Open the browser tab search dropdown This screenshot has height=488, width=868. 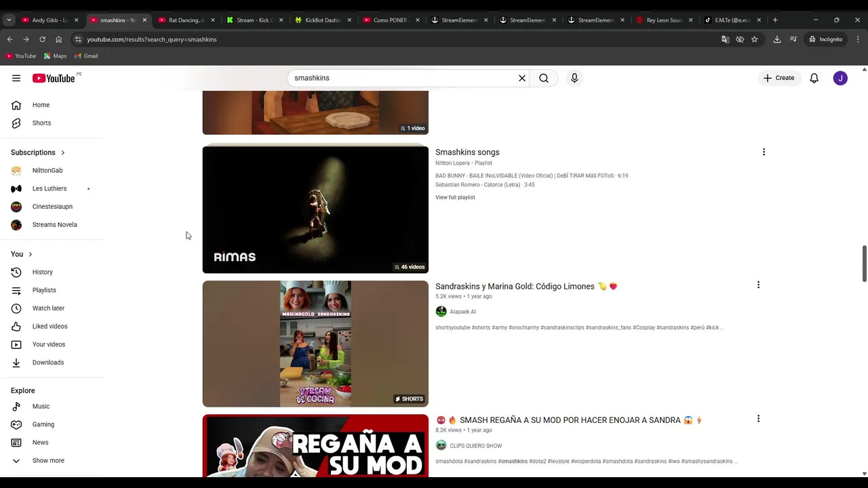click(x=9, y=20)
